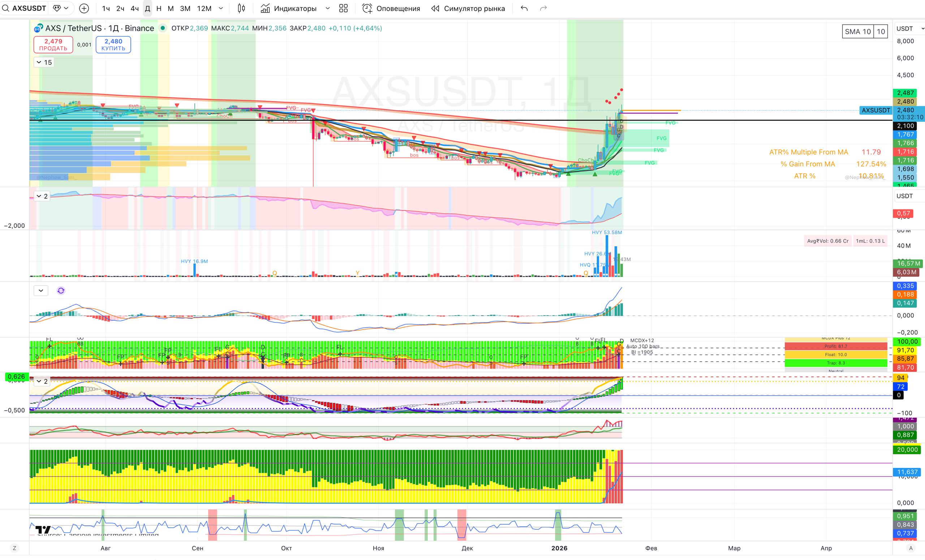Click the green market status dot
Image resolution: width=925 pixels, height=560 pixels.
[163, 28]
